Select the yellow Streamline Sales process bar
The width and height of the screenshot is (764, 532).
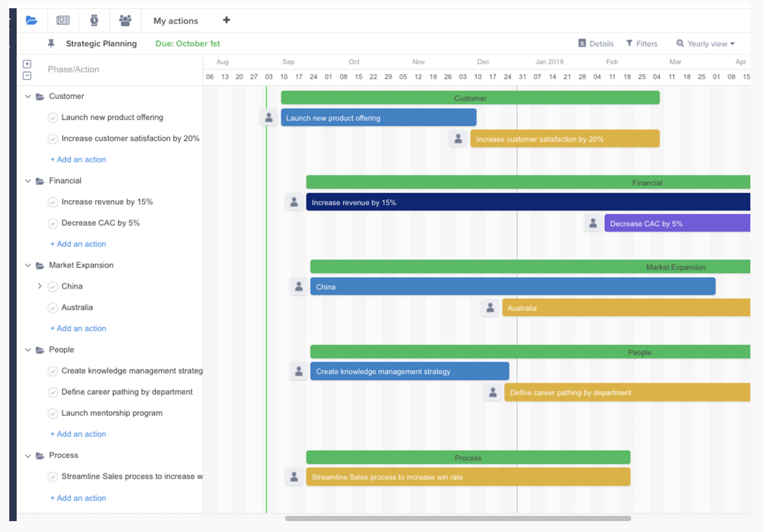(468, 477)
